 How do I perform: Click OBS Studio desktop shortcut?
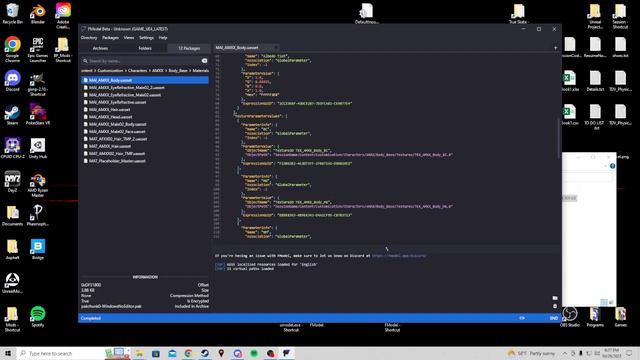[x=569, y=317]
